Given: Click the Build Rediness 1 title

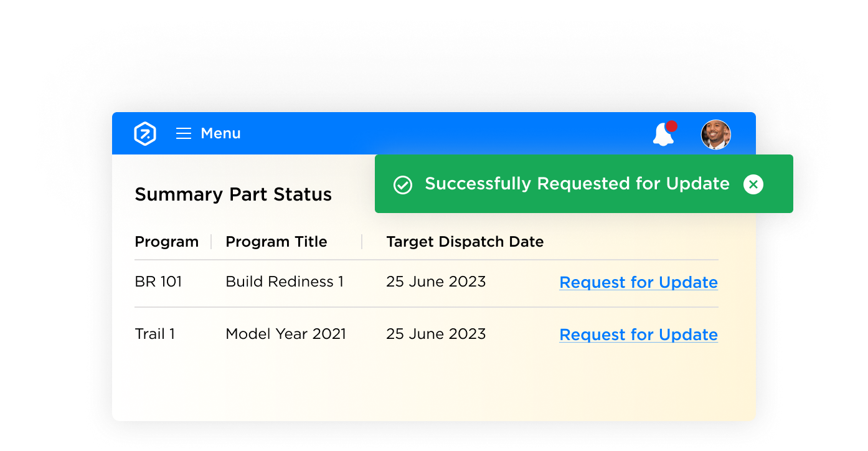Looking at the screenshot, I should [285, 282].
